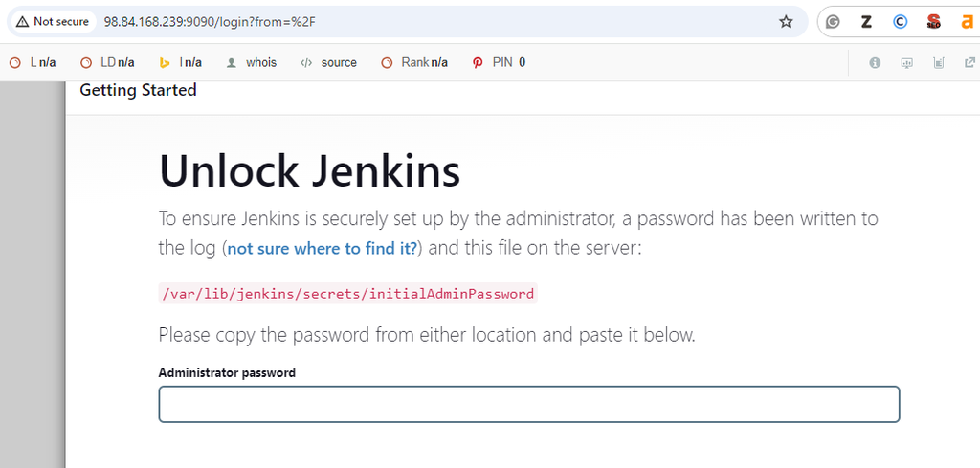Image resolution: width=980 pixels, height=468 pixels.
Task: Click the bookmark star icon in address bar
Action: pyautogui.click(x=786, y=22)
